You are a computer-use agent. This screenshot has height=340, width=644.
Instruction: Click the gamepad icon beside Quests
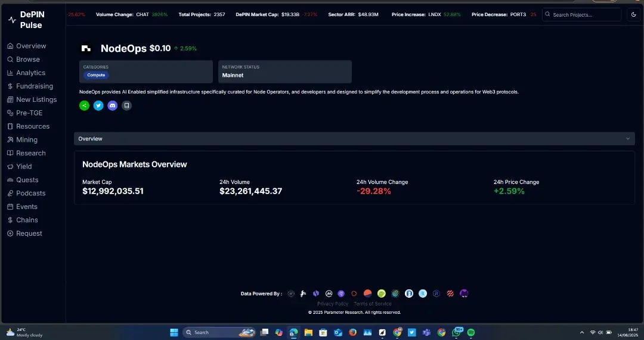click(x=10, y=180)
